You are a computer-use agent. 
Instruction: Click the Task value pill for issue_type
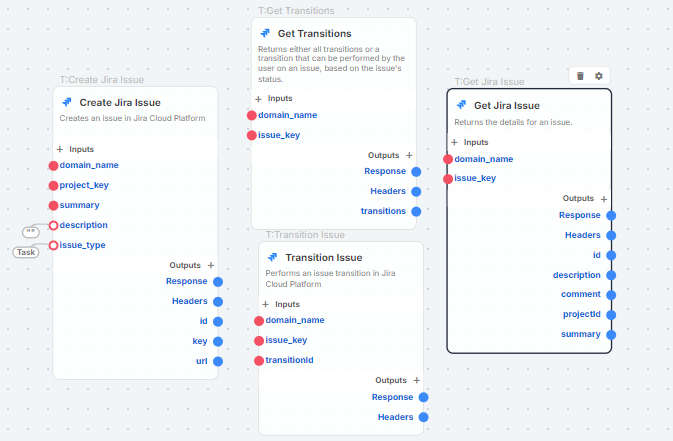click(x=26, y=252)
